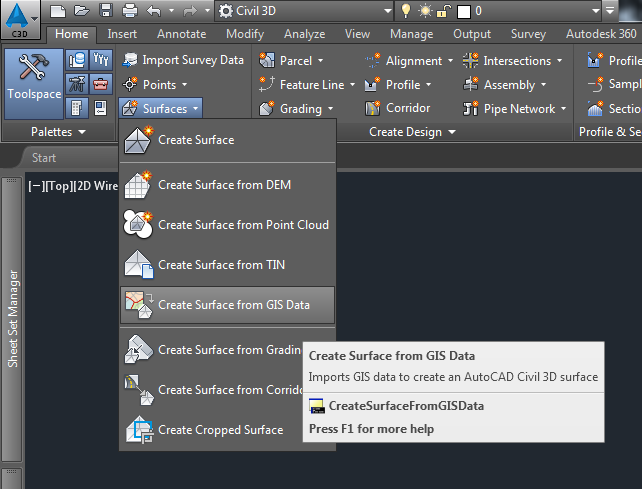The width and height of the screenshot is (642, 489).
Task: Toggle the layer freeze sun icon
Action: pyautogui.click(x=425, y=11)
